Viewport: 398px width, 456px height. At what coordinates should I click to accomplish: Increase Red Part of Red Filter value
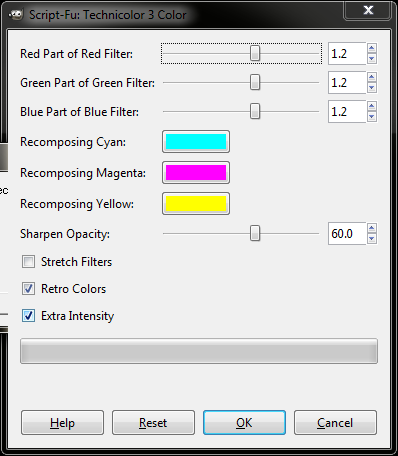(x=372, y=48)
